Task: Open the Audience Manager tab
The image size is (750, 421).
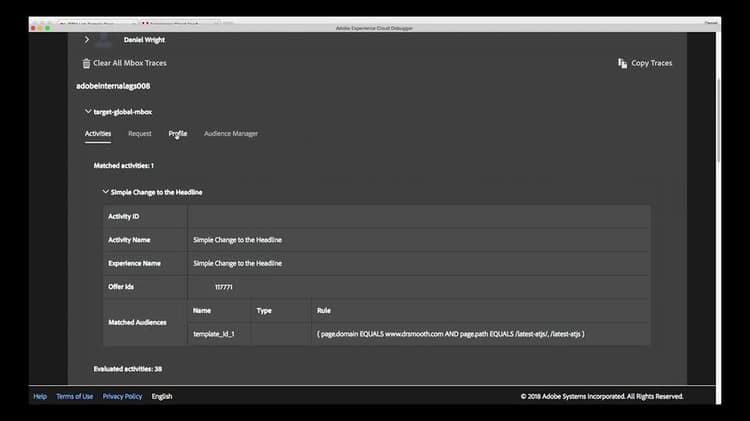Action: [x=231, y=133]
